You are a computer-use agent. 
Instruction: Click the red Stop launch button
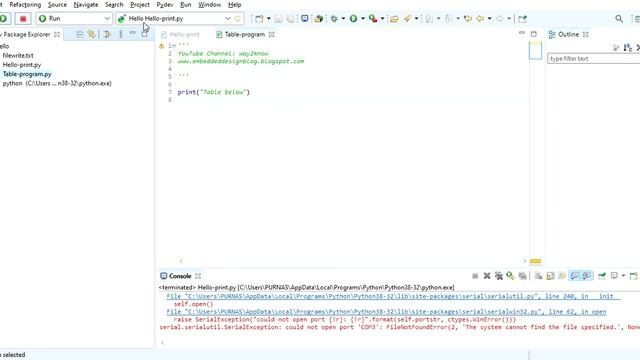(23, 18)
